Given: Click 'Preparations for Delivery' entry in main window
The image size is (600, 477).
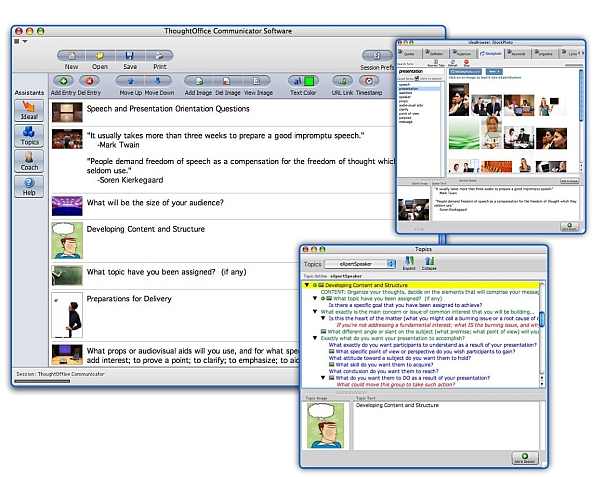Looking at the screenshot, I should pyautogui.click(x=129, y=299).
